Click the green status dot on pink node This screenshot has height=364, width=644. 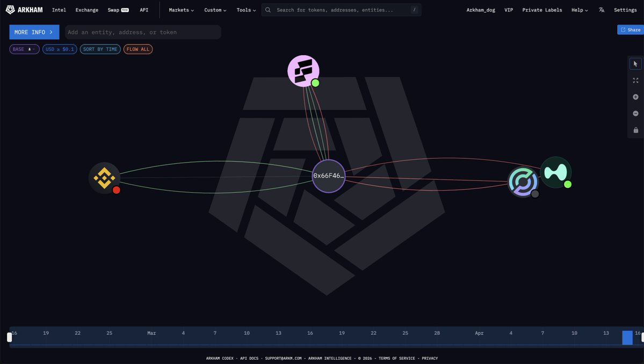[315, 83]
